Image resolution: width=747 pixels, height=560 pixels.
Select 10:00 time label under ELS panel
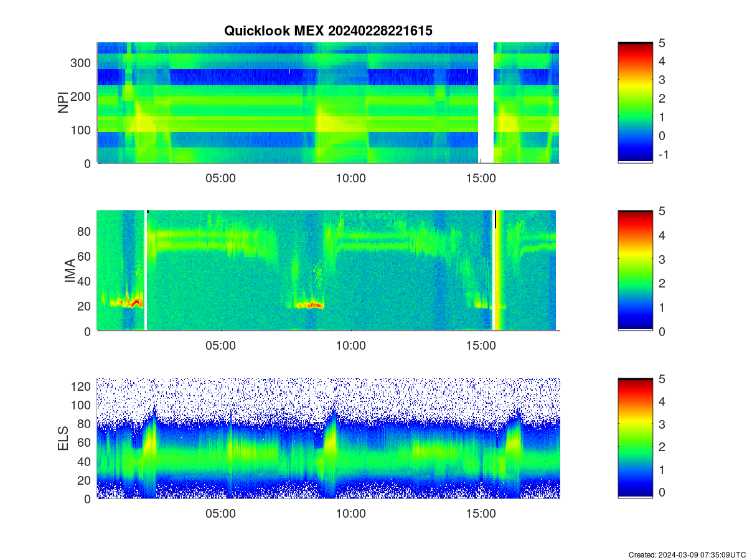coord(350,515)
